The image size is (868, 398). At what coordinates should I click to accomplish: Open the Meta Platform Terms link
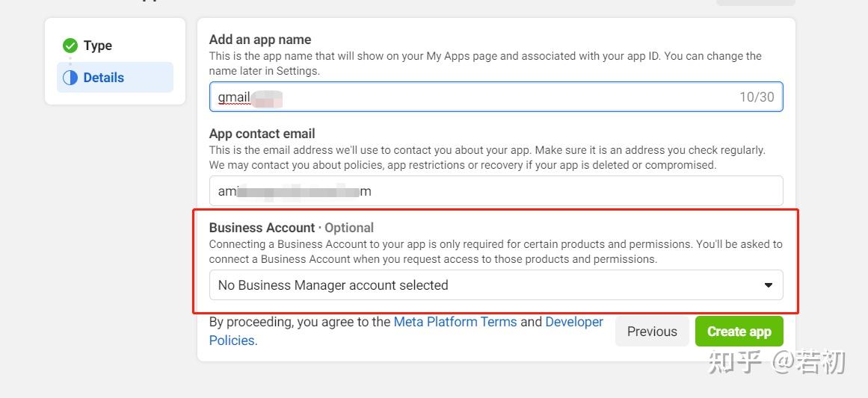pyautogui.click(x=455, y=322)
